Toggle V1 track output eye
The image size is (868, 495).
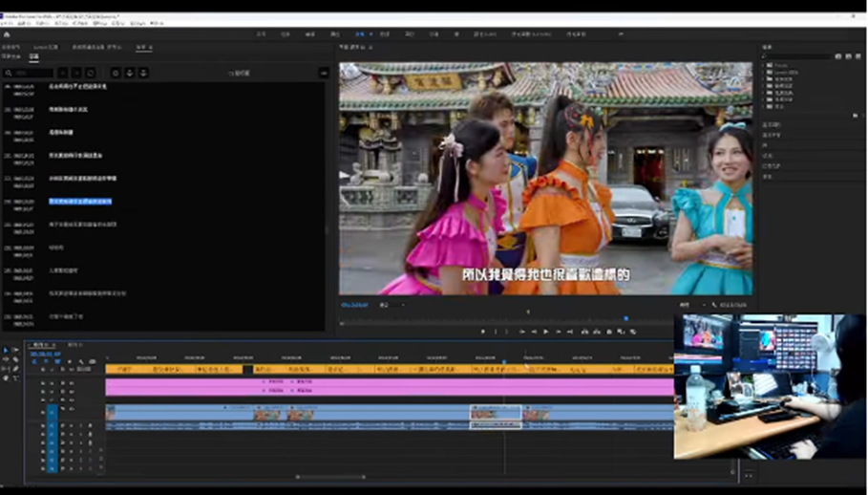point(72,409)
